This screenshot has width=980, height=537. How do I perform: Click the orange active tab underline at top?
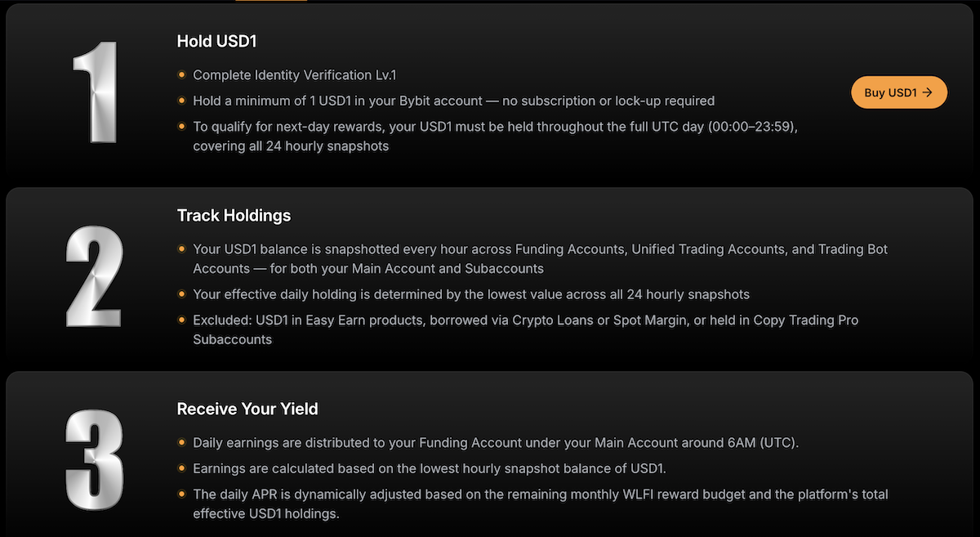click(271, 1)
